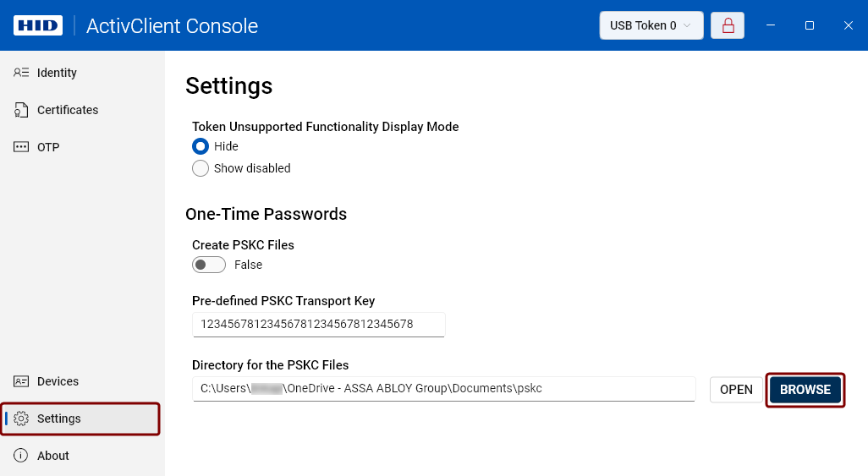Select the Show disabled radio option
This screenshot has width=868, height=476.
(201, 168)
